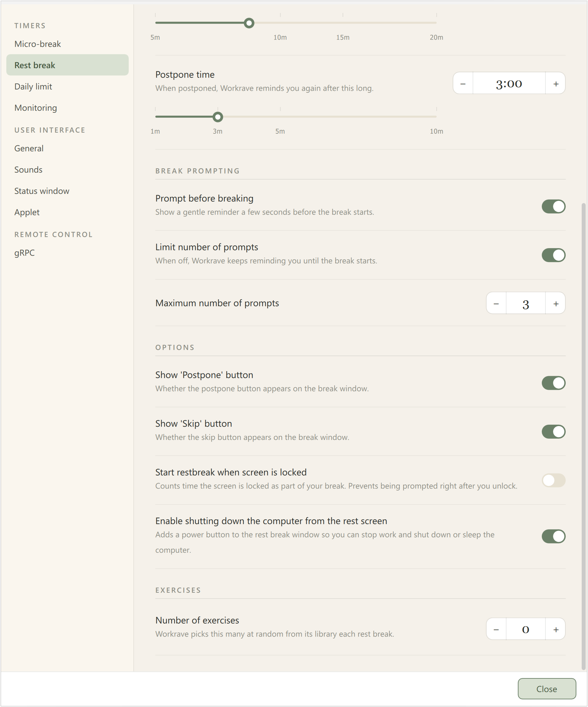
Task: Open gRPC remote control settings
Action: (x=68, y=253)
